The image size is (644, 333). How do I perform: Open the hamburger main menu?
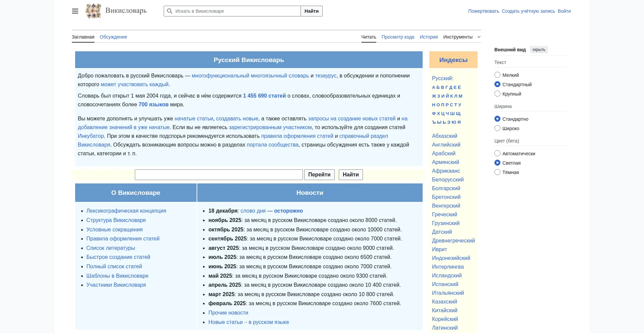point(75,11)
